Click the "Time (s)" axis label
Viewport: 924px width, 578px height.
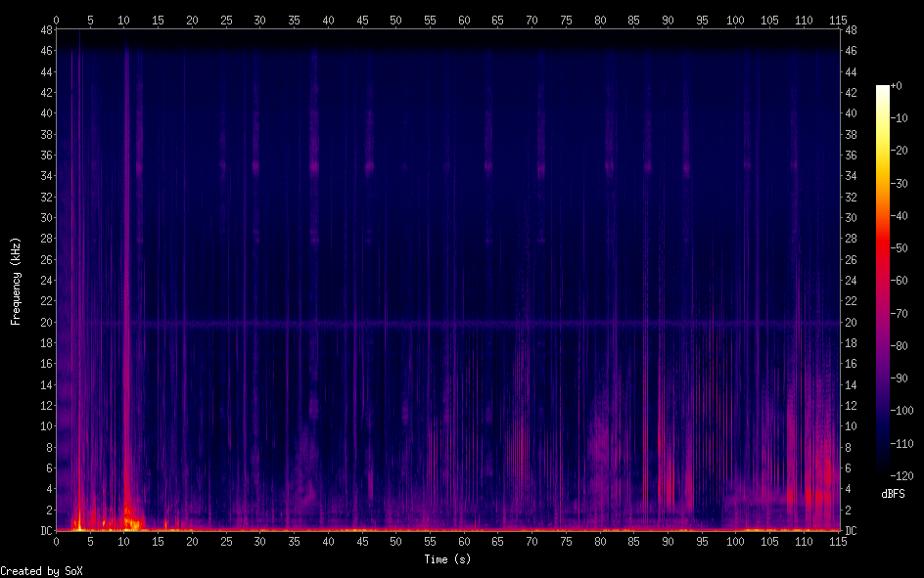coord(448,559)
